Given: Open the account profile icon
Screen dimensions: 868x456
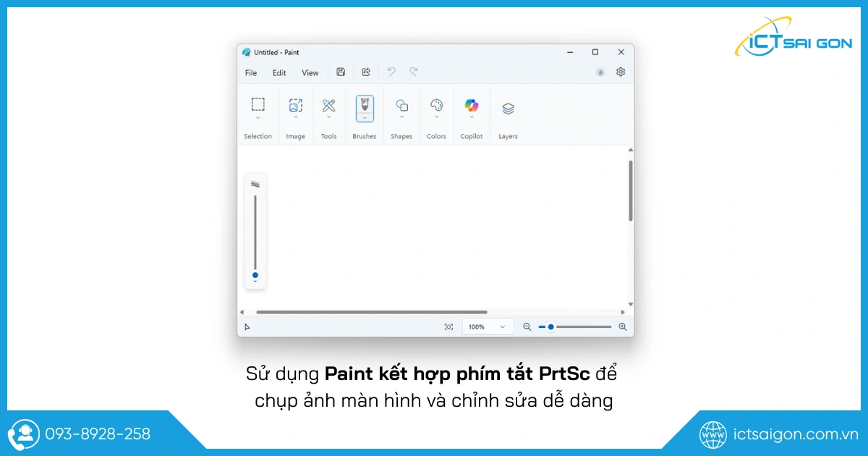Looking at the screenshot, I should pyautogui.click(x=600, y=72).
